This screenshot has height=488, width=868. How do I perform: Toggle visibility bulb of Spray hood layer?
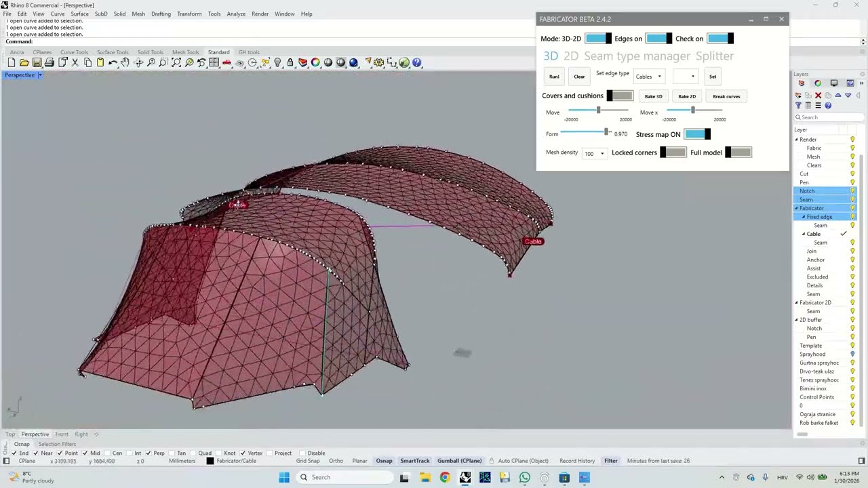click(852, 354)
